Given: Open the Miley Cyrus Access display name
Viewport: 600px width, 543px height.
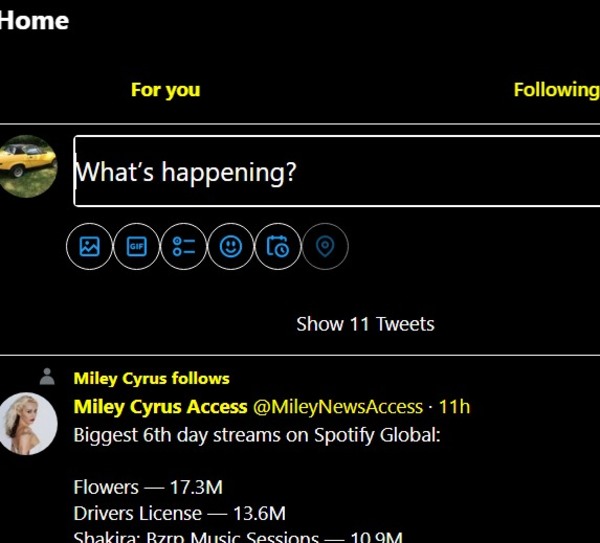Looking at the screenshot, I should pyautogui.click(x=160, y=407).
